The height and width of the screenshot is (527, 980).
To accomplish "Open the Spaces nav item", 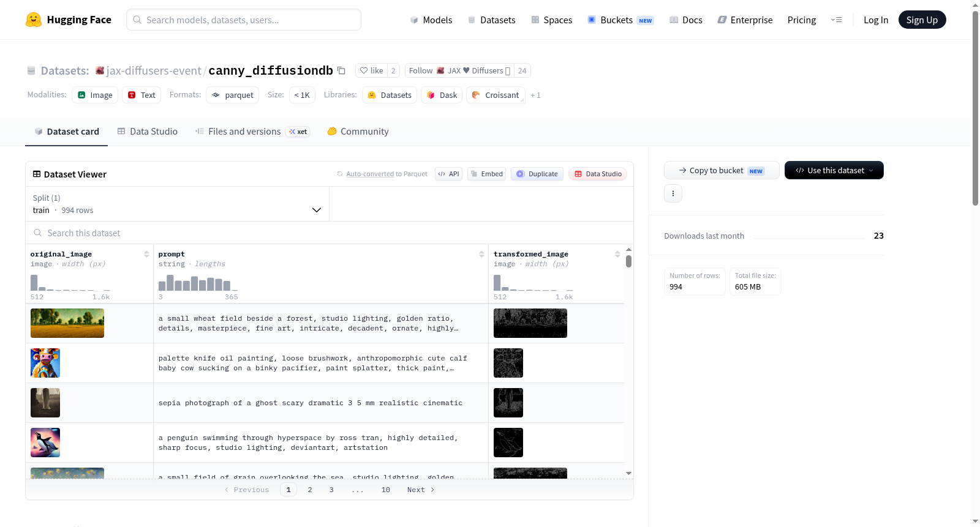I will pyautogui.click(x=551, y=20).
